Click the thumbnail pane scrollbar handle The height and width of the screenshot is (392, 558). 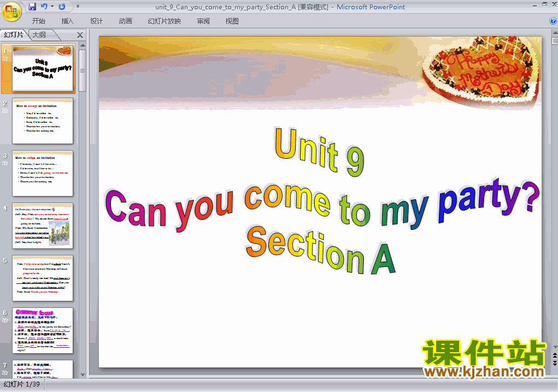(83, 71)
